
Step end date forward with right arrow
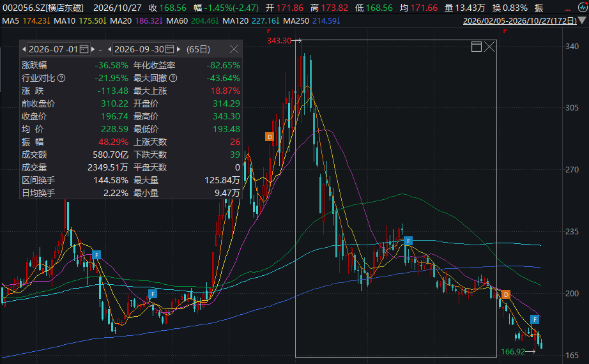(178, 49)
